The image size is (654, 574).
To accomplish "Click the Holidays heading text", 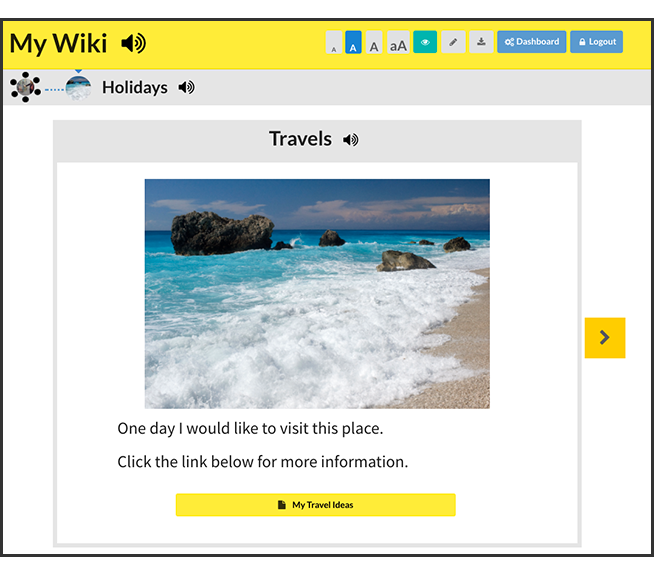I will click(135, 88).
